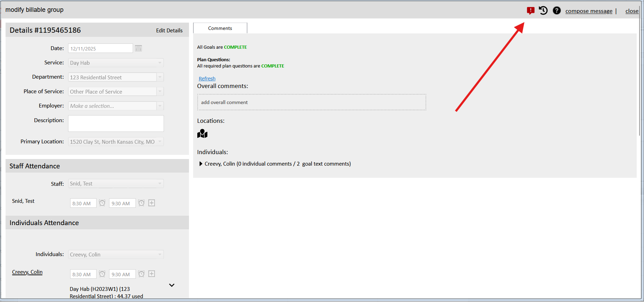Click Creevy, Colin end time clock icon

(141, 274)
